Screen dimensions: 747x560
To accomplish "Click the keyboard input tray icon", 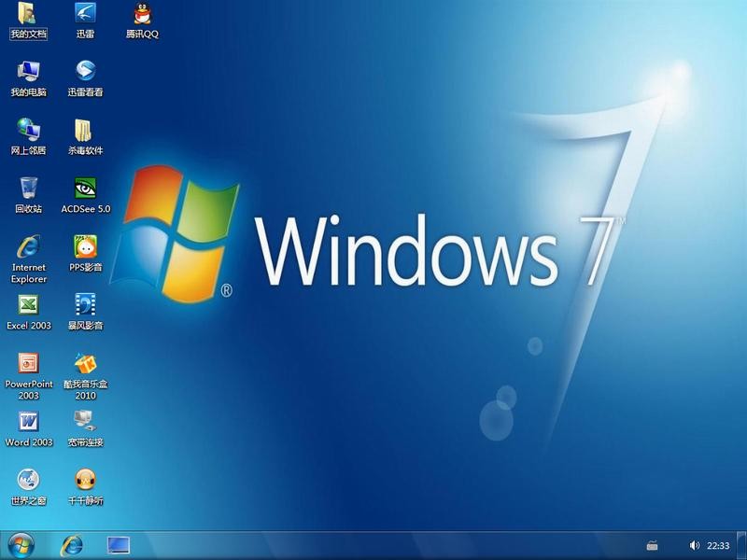I will coord(652,545).
